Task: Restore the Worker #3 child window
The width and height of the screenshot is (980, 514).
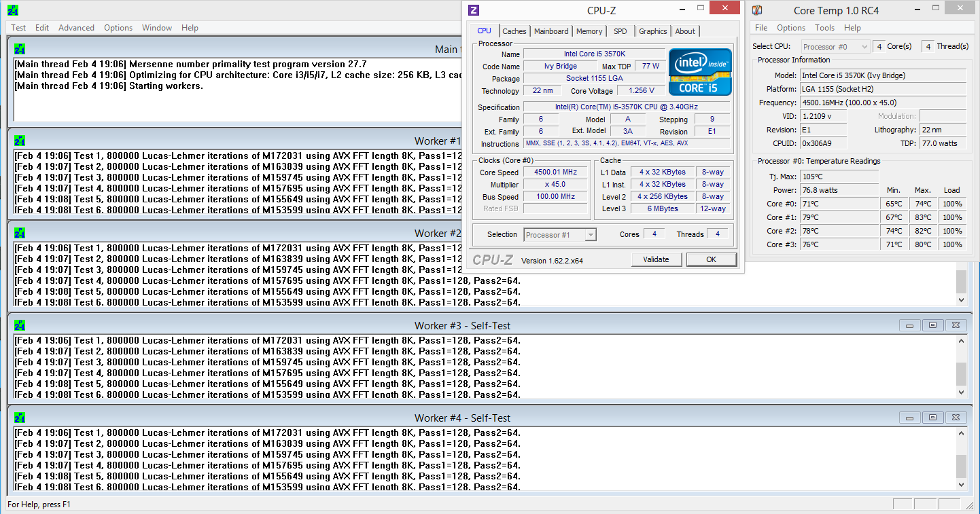Action: pos(932,325)
